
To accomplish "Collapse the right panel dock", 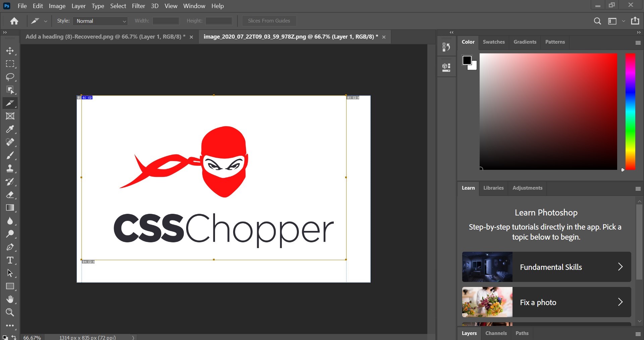I will click(638, 33).
